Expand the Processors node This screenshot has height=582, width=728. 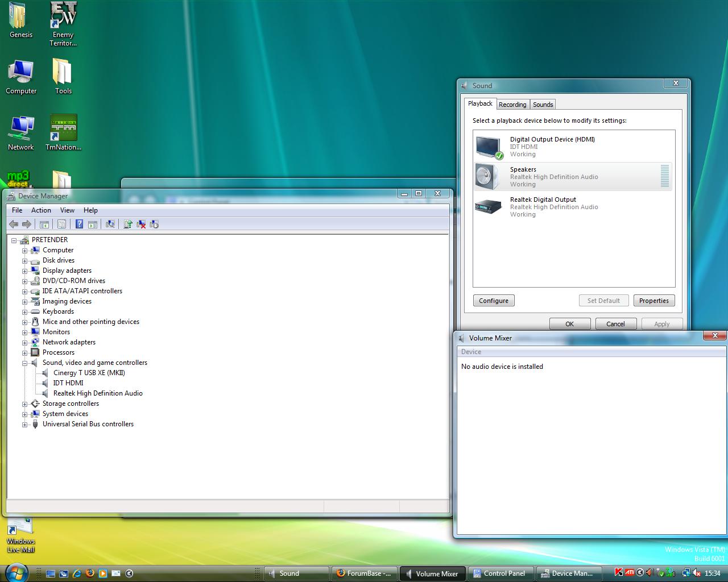(x=24, y=353)
